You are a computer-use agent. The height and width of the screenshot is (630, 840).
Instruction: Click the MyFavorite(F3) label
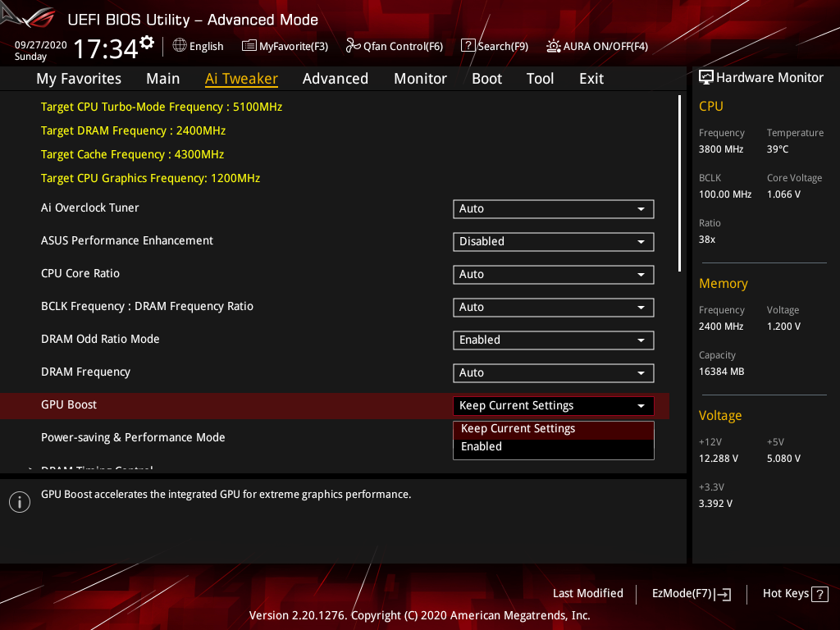(294, 47)
